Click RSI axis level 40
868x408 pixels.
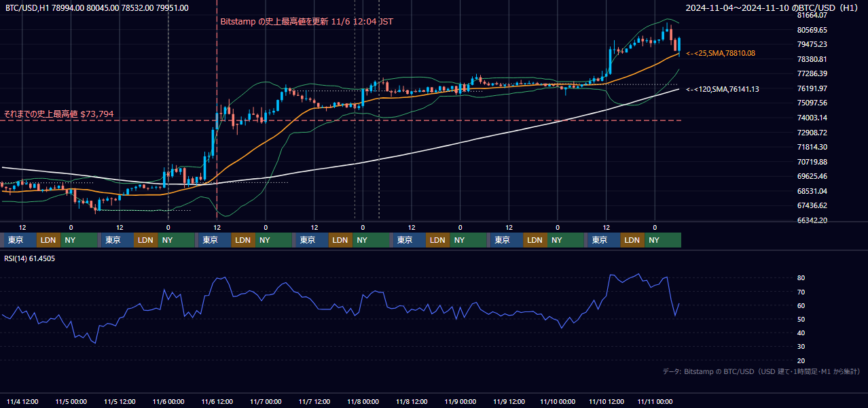801,333
